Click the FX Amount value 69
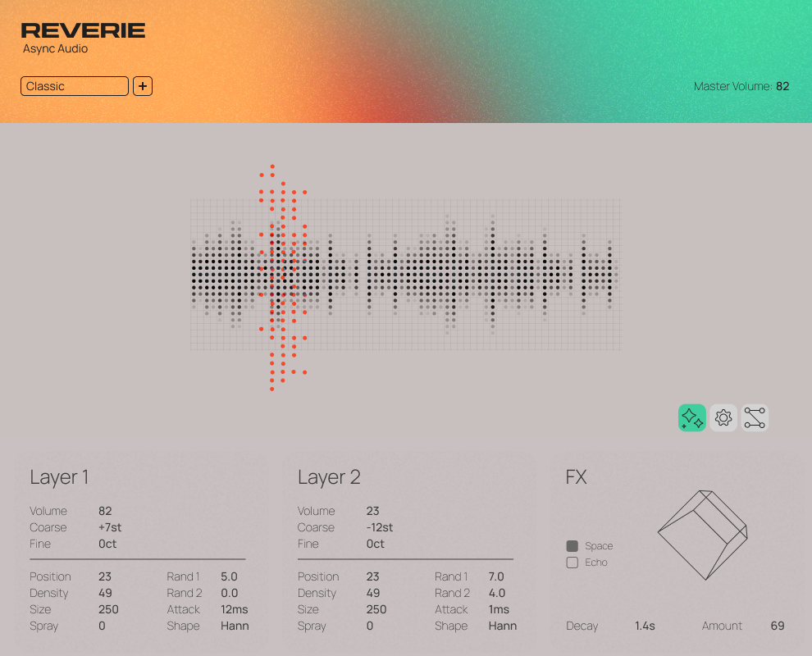The width and height of the screenshot is (812, 656). click(x=777, y=626)
